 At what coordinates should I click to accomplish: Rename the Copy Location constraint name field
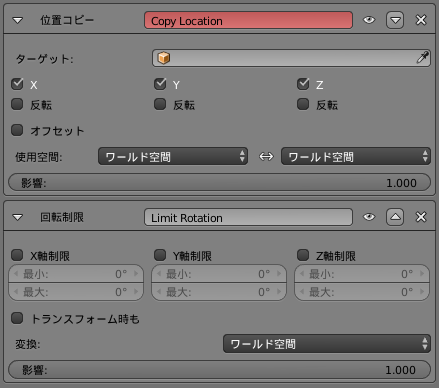[x=248, y=21]
